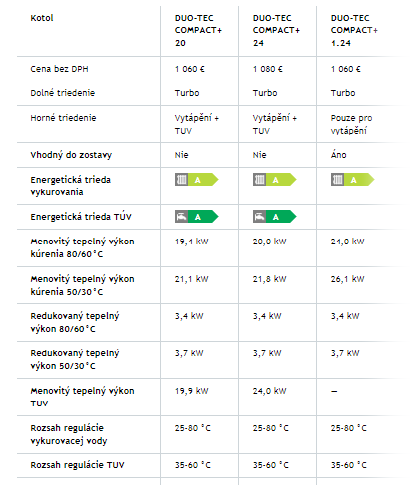The width and height of the screenshot is (418, 485).
Task: Select DUO-TEC COMPACT+ 24 column header
Action: [x=276, y=30]
